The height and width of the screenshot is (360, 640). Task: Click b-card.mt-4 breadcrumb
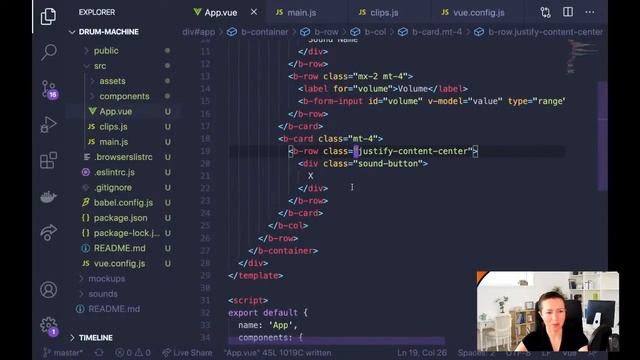[x=437, y=32]
